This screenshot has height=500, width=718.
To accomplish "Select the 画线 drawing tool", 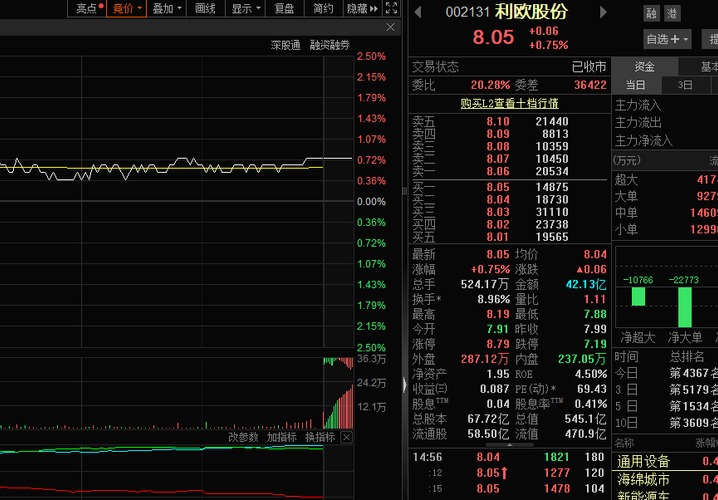I will pyautogui.click(x=205, y=8).
